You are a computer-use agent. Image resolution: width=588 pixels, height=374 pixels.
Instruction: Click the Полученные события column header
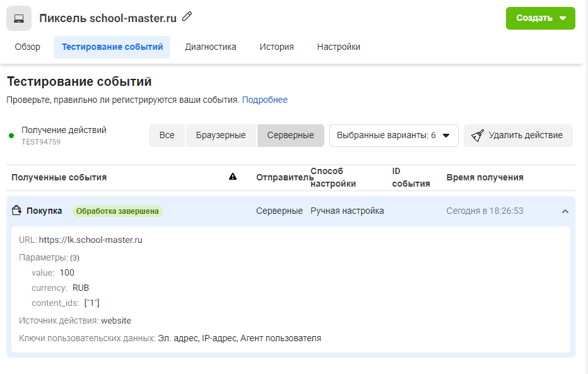coord(59,177)
